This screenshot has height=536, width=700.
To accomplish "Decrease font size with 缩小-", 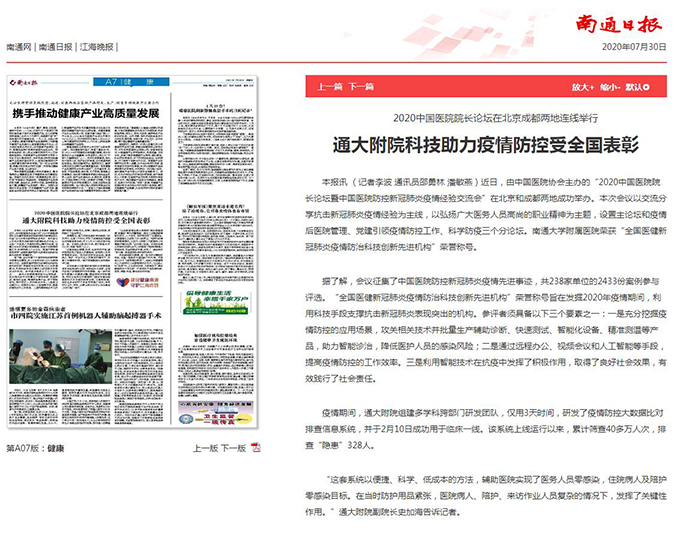I will click(609, 87).
